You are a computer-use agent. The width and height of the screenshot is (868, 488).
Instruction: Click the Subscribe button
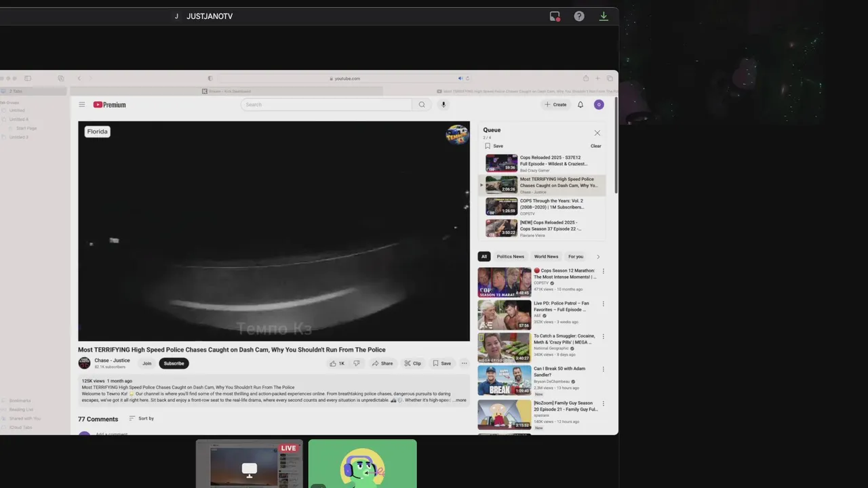pos(174,363)
